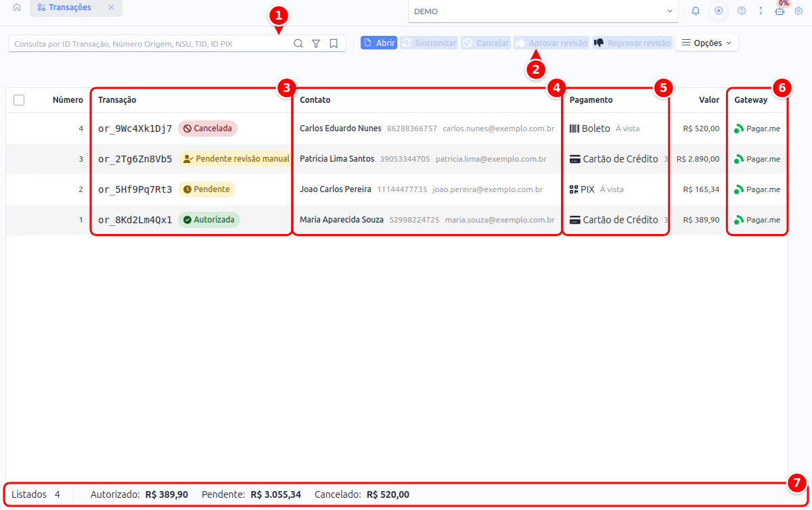This screenshot has width=812, height=510.
Task: Toggle the select-all checkbox in table header
Action: 19,100
